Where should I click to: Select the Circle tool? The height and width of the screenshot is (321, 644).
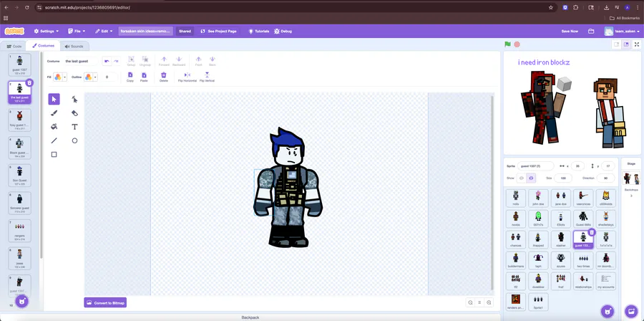74,140
